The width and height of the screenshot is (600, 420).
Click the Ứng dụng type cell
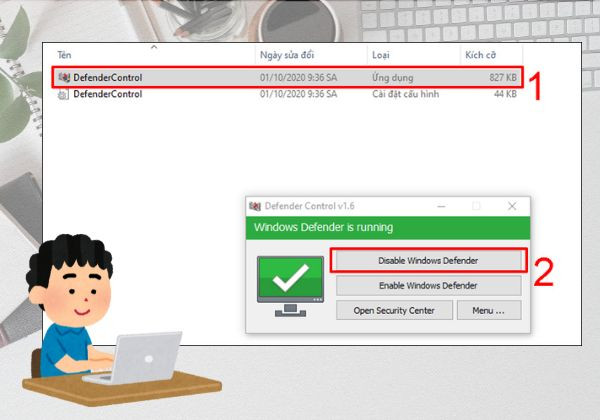pos(393,78)
